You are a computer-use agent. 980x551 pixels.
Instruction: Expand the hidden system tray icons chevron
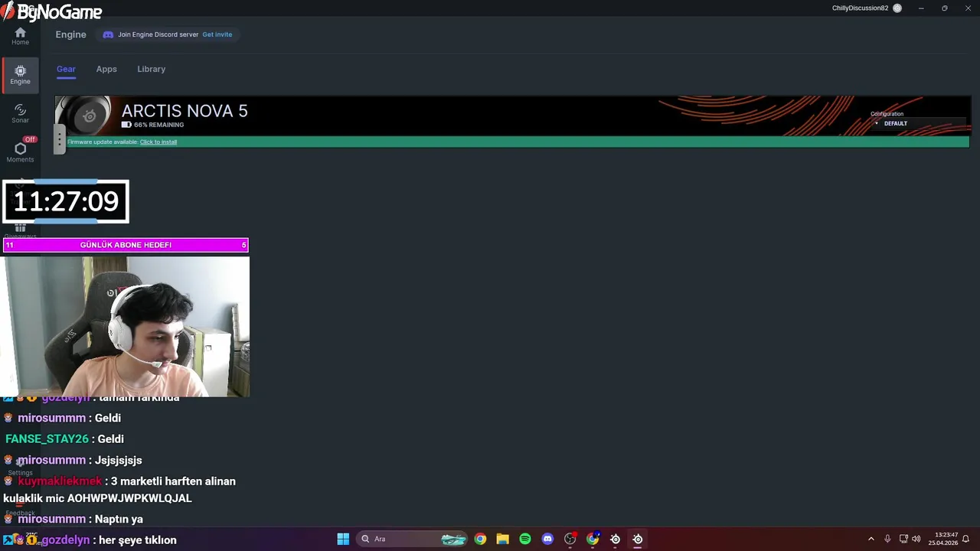pos(871,539)
